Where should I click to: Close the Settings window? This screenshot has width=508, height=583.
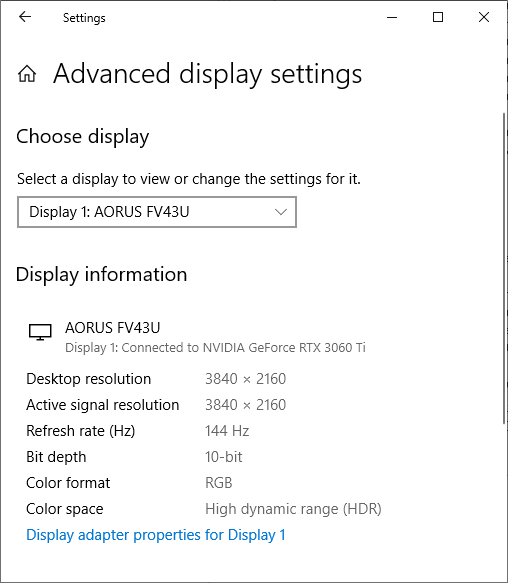point(484,17)
